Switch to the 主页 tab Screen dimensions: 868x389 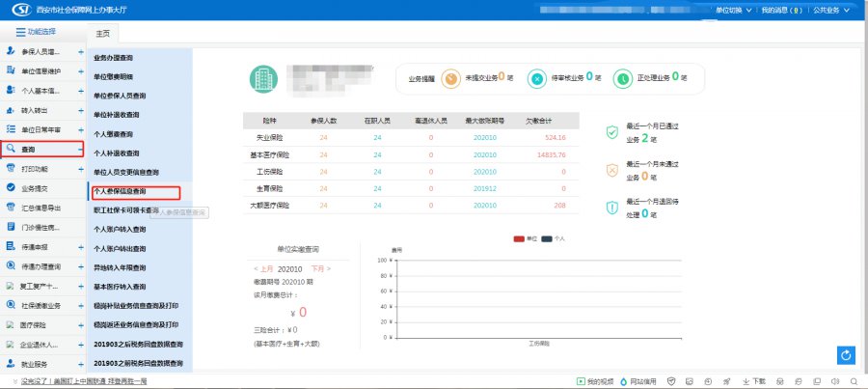click(x=102, y=33)
